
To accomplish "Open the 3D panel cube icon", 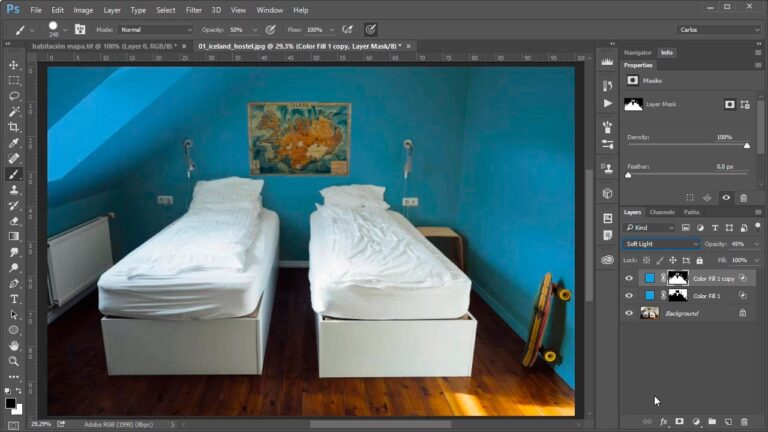I will click(607, 193).
